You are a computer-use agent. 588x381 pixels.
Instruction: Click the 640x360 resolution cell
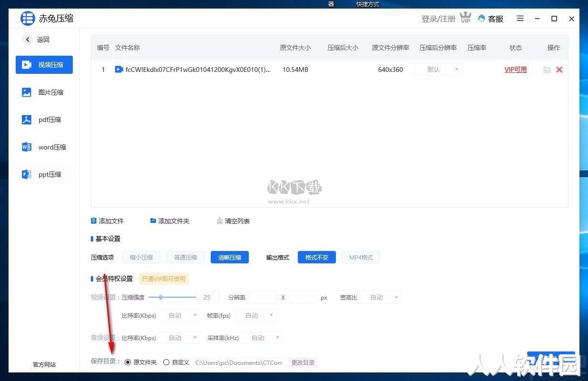pos(391,70)
